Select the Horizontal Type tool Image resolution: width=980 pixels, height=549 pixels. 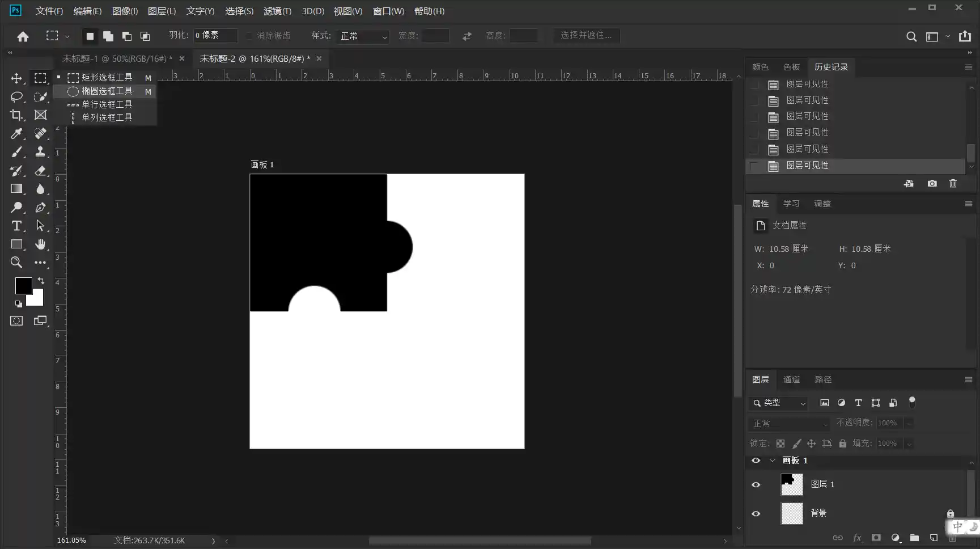(x=16, y=226)
